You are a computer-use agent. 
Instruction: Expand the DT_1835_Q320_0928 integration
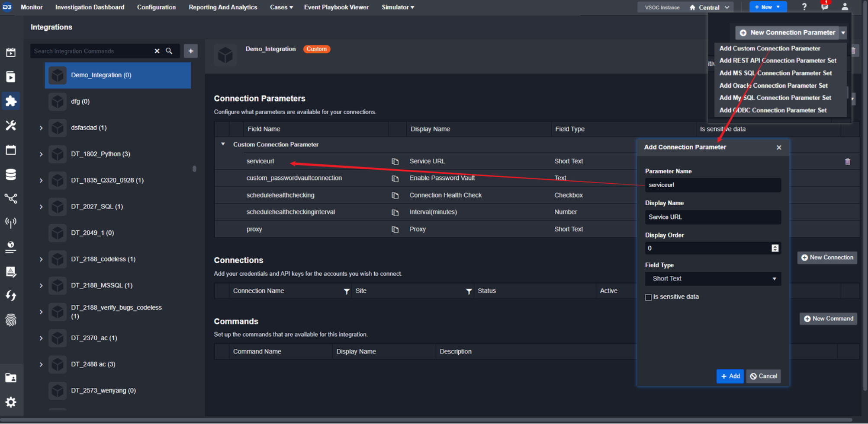click(41, 181)
